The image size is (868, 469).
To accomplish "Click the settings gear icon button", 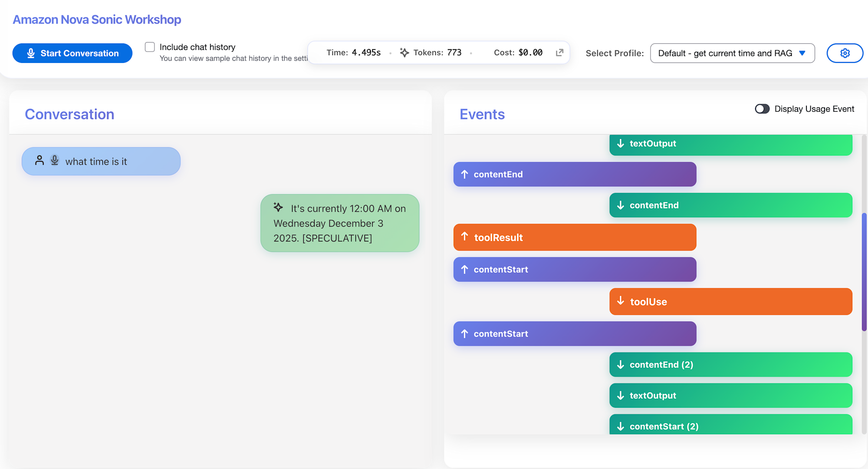I will tap(845, 53).
